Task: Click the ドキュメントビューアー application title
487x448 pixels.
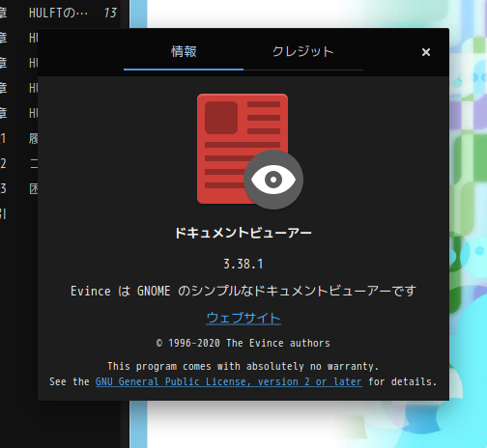Action: coord(243,233)
